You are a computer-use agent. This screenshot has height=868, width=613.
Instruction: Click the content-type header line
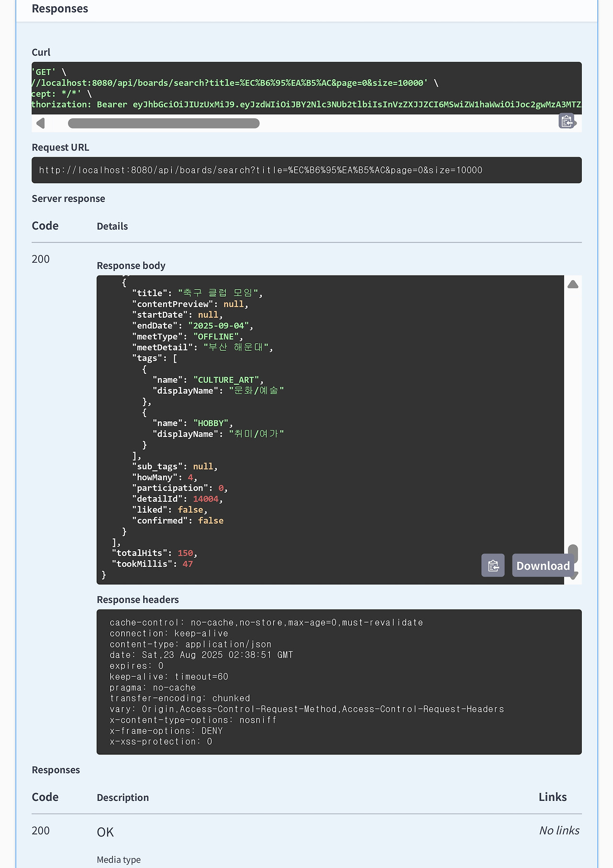tap(190, 644)
